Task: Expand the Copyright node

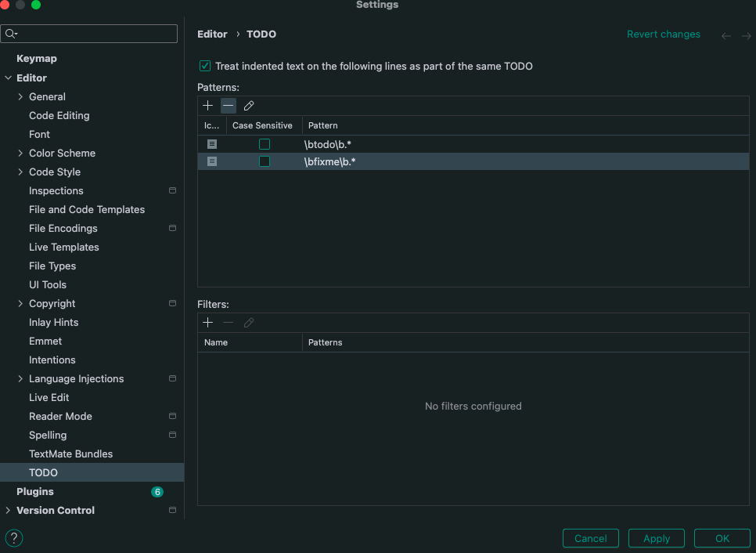Action: (x=20, y=303)
